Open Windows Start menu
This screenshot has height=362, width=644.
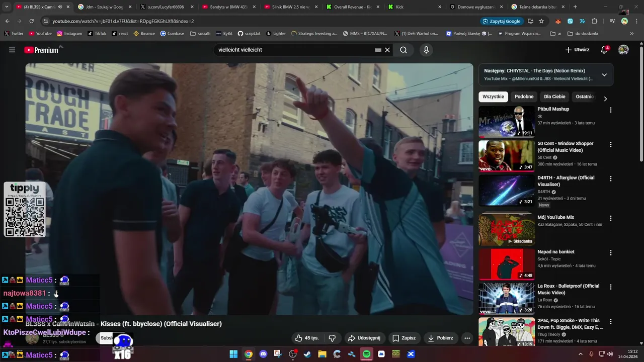pyautogui.click(x=233, y=354)
